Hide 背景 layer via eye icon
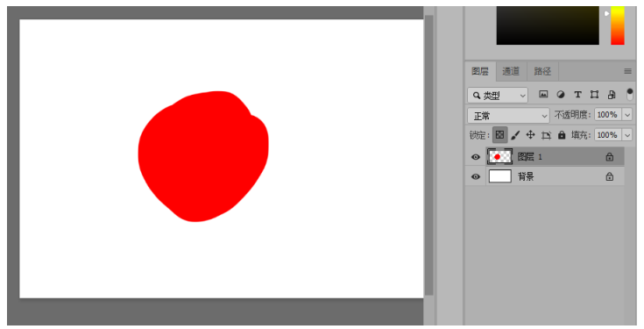644x329 pixels. 476,176
